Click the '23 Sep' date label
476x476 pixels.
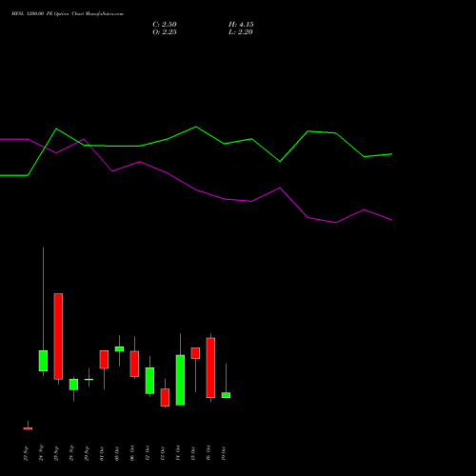tap(26, 453)
